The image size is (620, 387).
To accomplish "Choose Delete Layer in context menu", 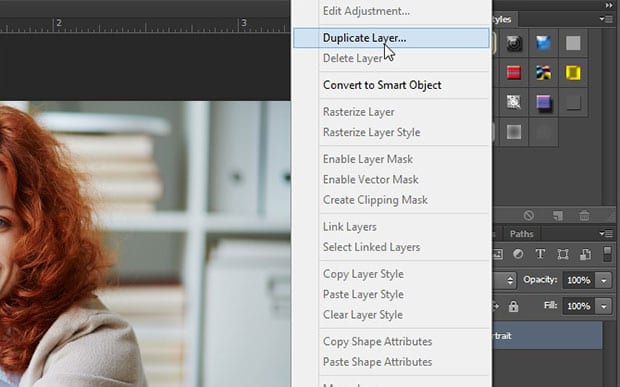I will click(391, 59).
